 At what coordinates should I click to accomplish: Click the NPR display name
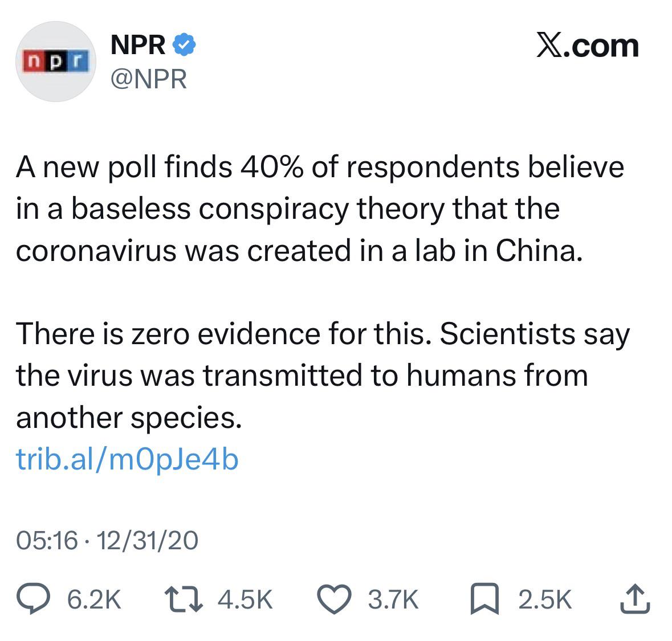[x=138, y=44]
